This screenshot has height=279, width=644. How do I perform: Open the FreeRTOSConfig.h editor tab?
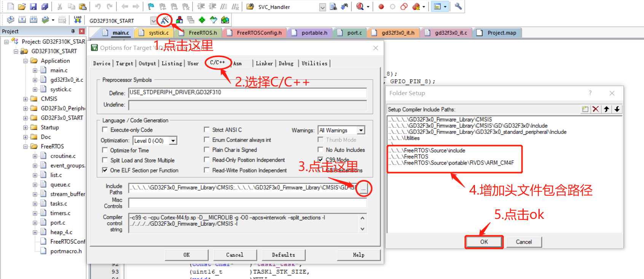[255, 33]
